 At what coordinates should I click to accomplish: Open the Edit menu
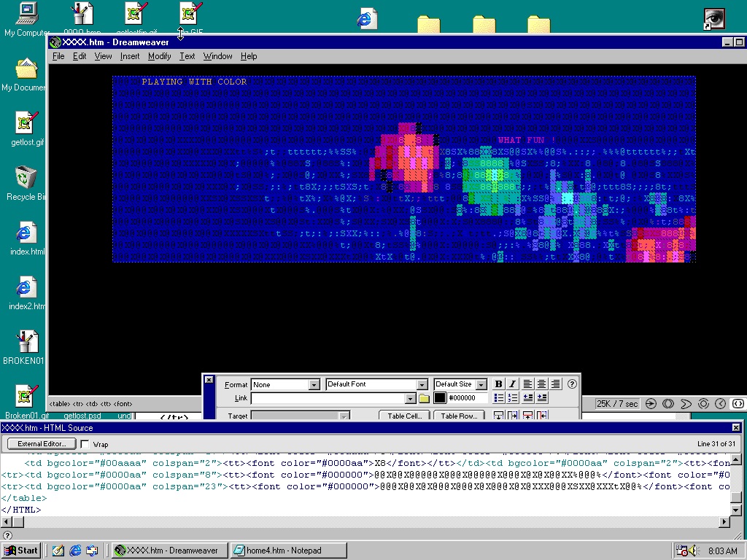(80, 56)
